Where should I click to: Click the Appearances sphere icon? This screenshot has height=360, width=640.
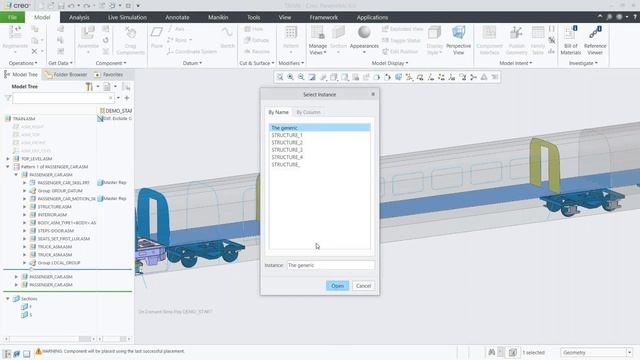364,32
